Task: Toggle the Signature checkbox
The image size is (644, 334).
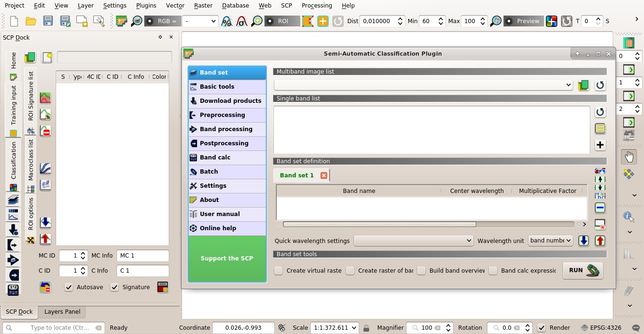Action: click(114, 287)
